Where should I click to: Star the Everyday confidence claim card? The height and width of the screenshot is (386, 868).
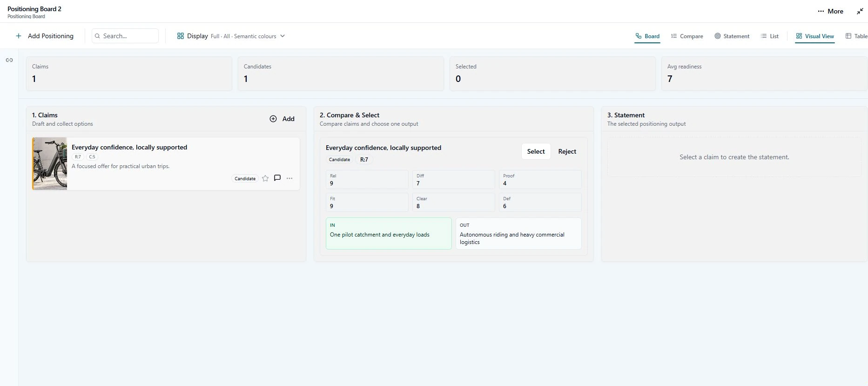click(x=265, y=178)
